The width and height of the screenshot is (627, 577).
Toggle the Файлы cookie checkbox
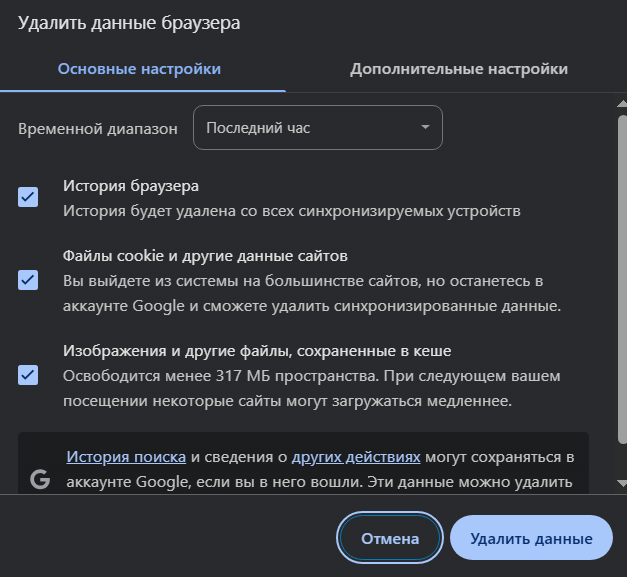tap(28, 280)
